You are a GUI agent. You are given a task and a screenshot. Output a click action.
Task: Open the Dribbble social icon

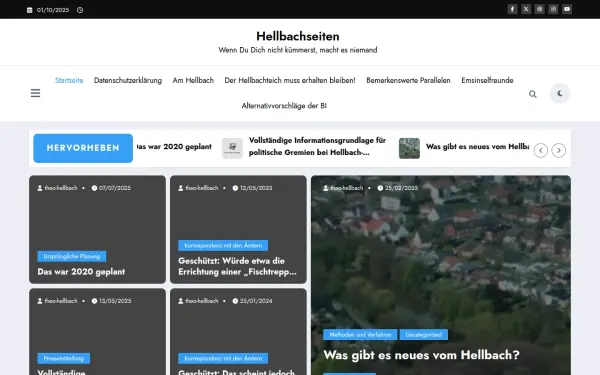[540, 9]
